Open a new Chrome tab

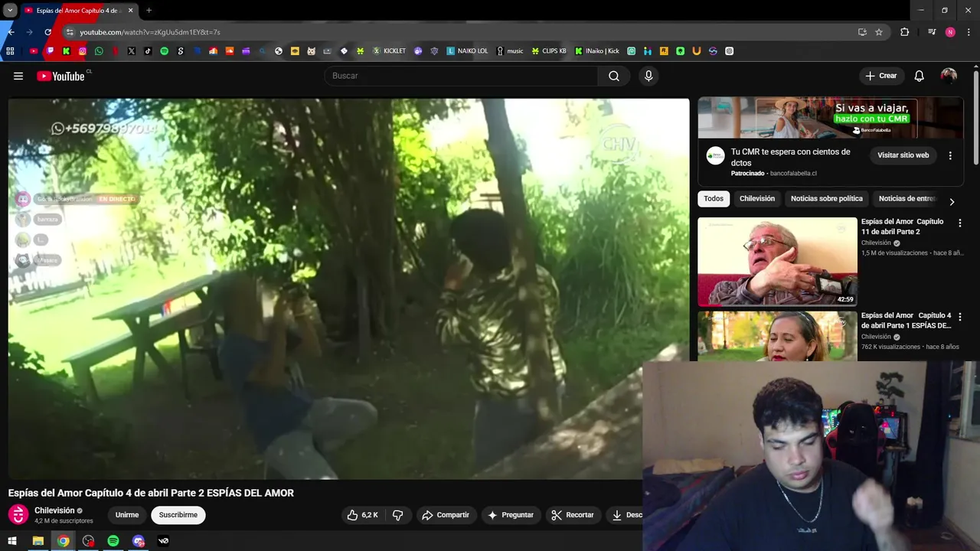[149, 11]
